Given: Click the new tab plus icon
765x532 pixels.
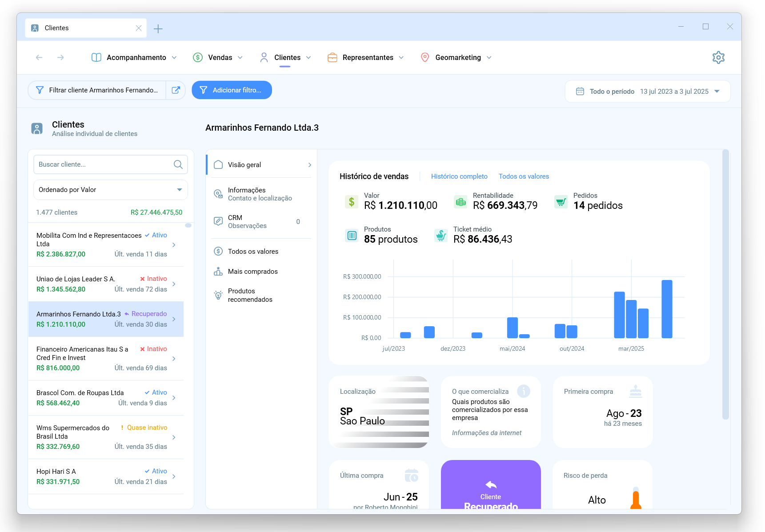Looking at the screenshot, I should [158, 29].
